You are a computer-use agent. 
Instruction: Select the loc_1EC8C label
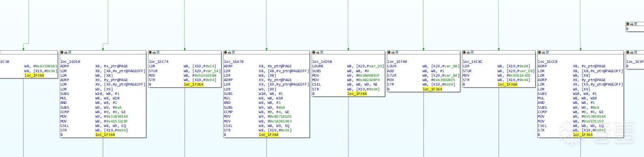(472, 62)
